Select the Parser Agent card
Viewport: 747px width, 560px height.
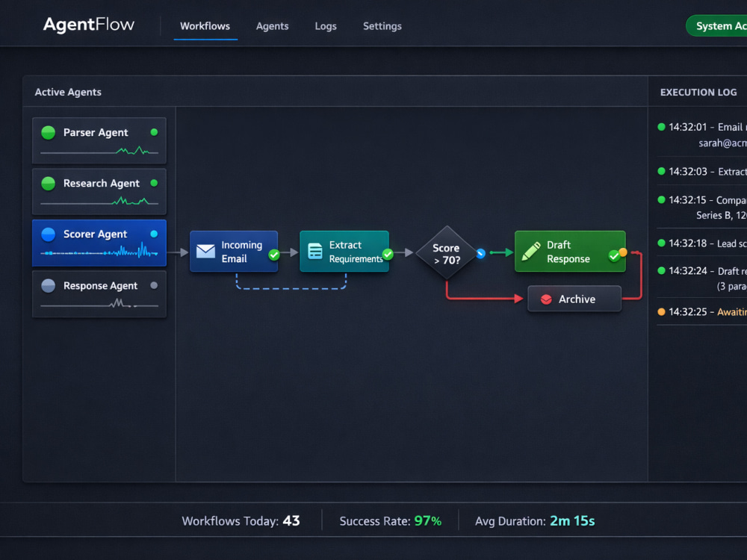point(99,140)
